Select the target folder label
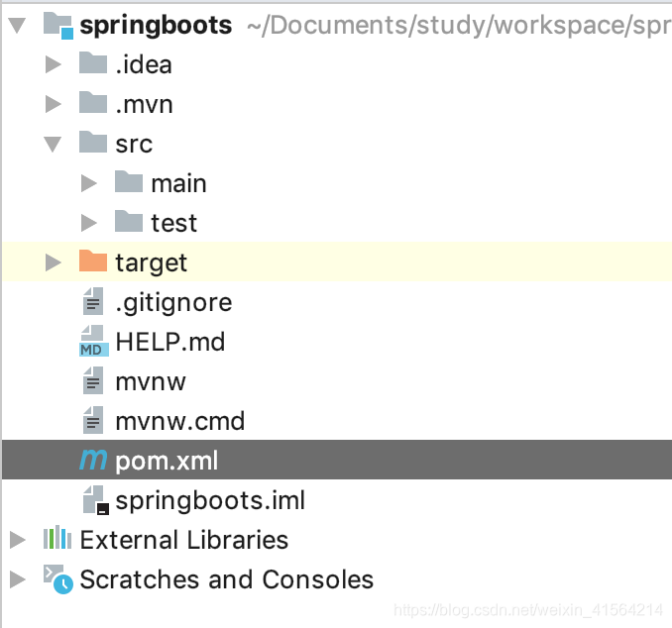The width and height of the screenshot is (672, 628). click(x=152, y=263)
